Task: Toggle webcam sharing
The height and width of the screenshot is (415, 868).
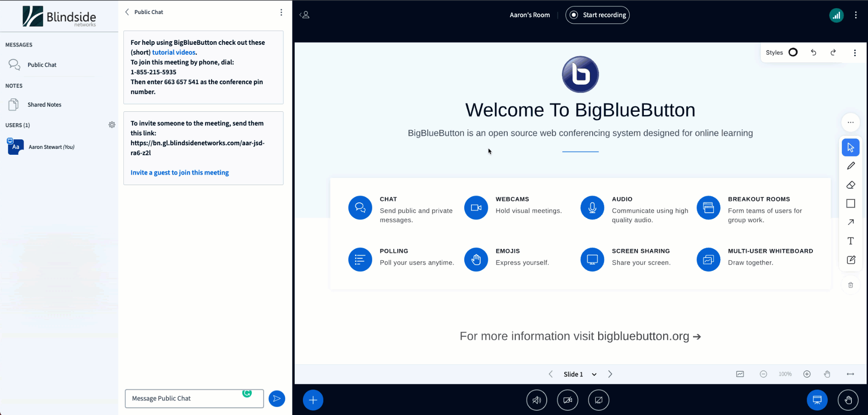Action: coord(567,400)
